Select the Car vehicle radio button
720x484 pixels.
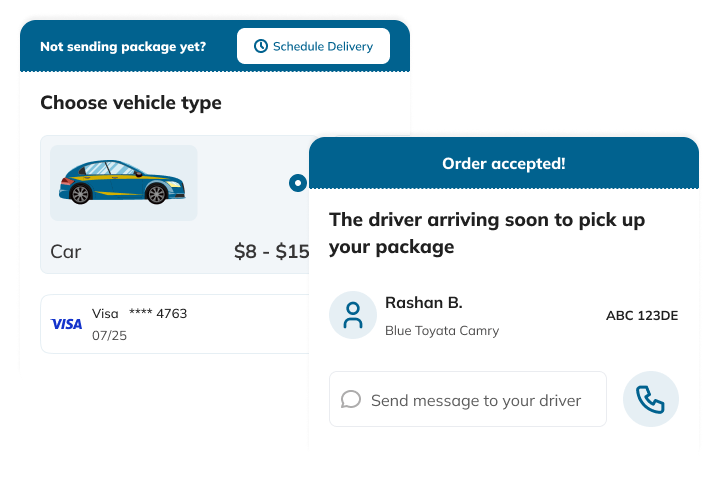tap(297, 183)
